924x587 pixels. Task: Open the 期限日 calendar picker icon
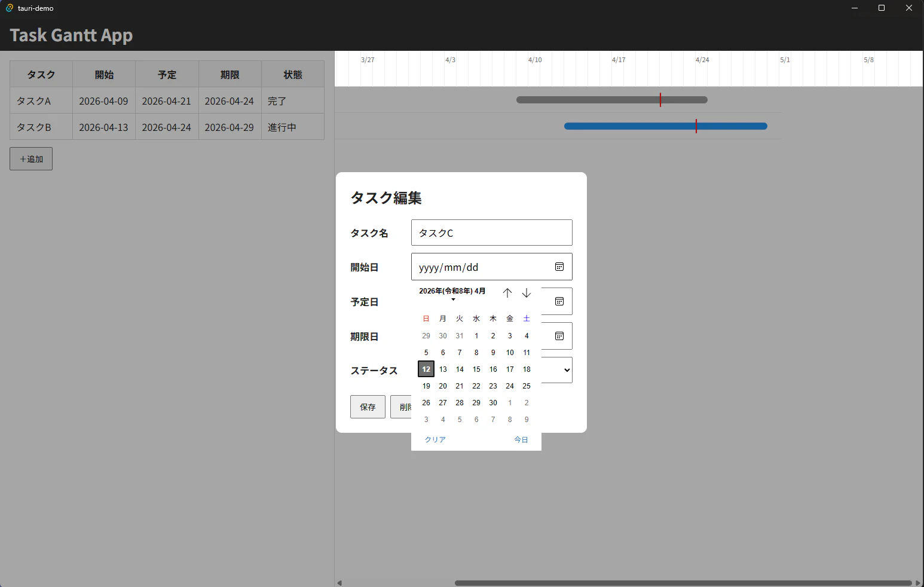coord(559,336)
